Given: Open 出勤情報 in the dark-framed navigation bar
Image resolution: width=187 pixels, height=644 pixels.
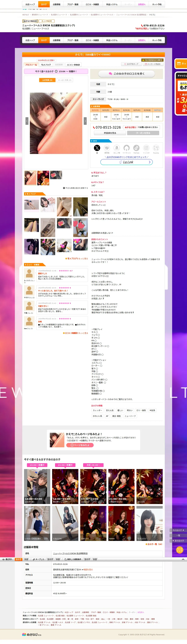Looking at the screenshot, I should pos(57,40).
